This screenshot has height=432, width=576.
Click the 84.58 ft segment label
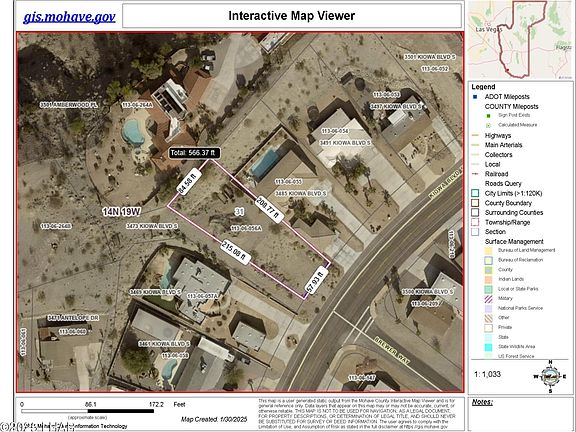[x=188, y=182]
